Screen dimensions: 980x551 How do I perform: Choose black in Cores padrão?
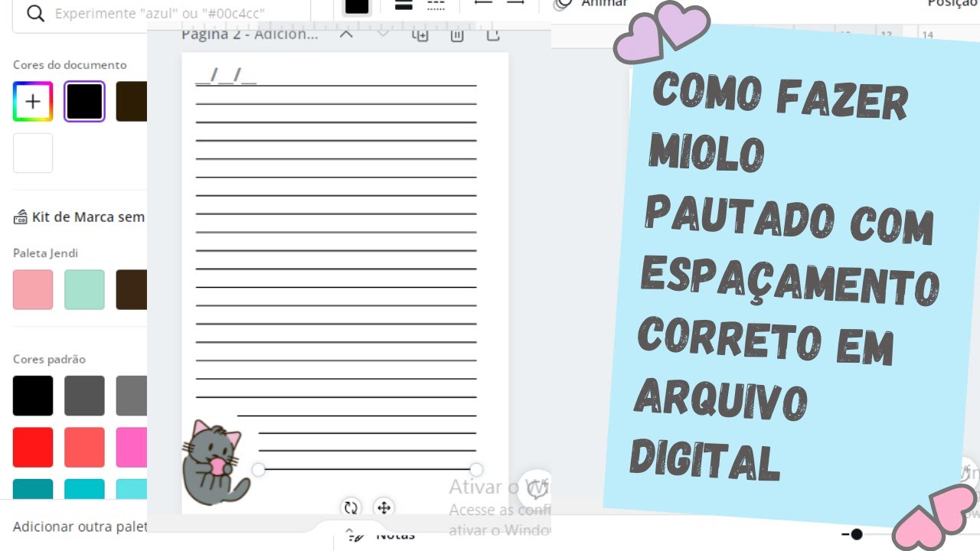(x=33, y=396)
